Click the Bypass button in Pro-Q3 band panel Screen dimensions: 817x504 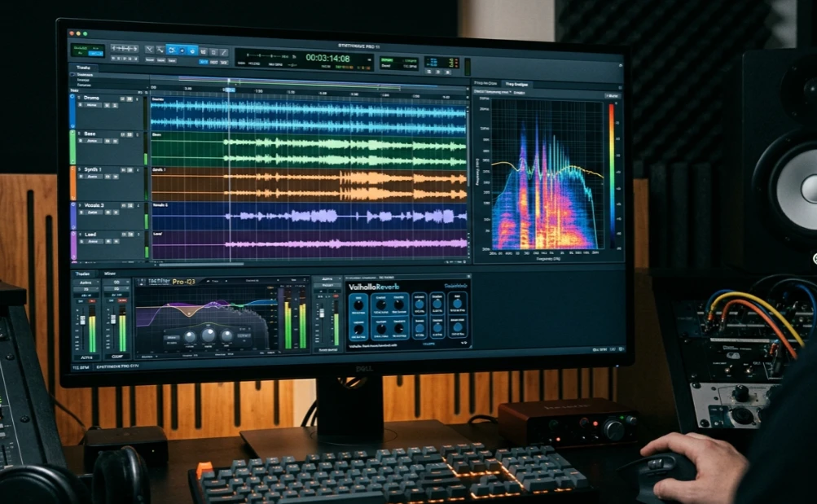(x=172, y=337)
